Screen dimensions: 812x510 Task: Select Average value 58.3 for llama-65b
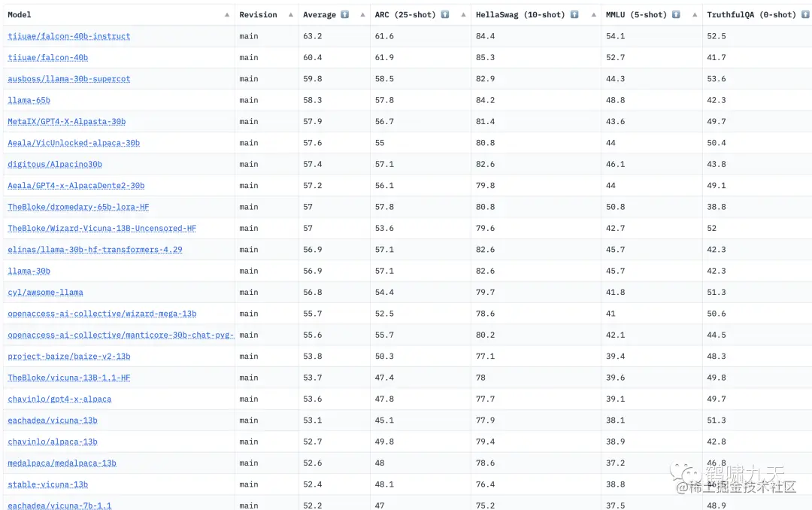click(313, 100)
